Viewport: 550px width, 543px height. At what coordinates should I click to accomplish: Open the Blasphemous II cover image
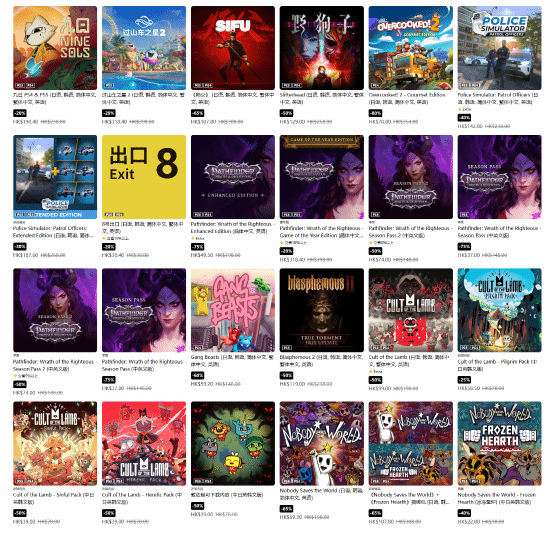click(322, 310)
